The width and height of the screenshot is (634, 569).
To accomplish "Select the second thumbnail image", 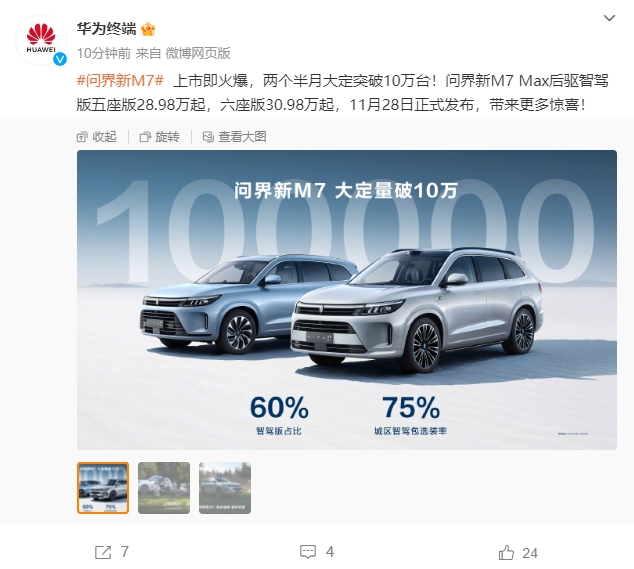I will click(x=164, y=488).
